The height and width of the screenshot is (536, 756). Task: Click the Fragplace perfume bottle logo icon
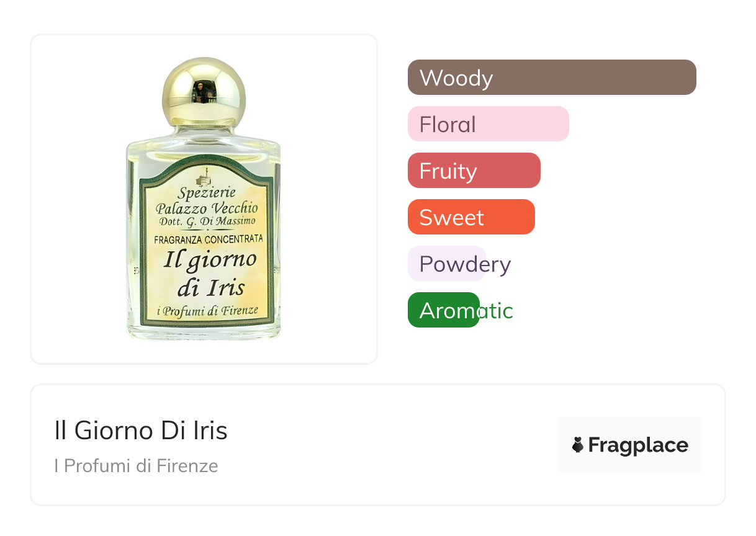(x=578, y=445)
